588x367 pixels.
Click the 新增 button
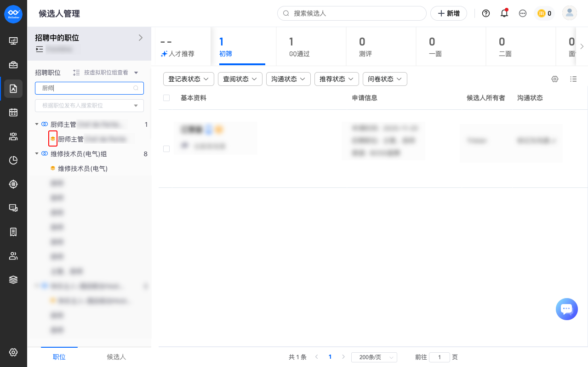coord(449,13)
